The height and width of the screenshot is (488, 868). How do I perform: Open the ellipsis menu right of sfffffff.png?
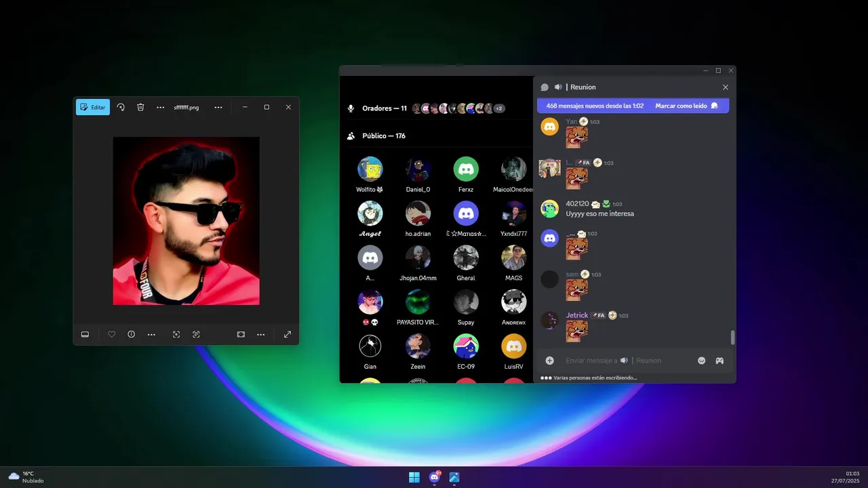pos(218,107)
